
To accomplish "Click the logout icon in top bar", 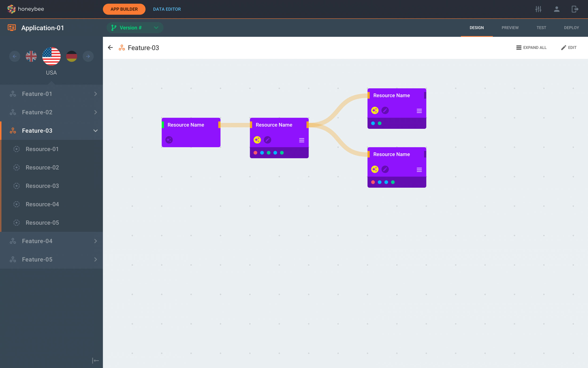I will pyautogui.click(x=575, y=9).
